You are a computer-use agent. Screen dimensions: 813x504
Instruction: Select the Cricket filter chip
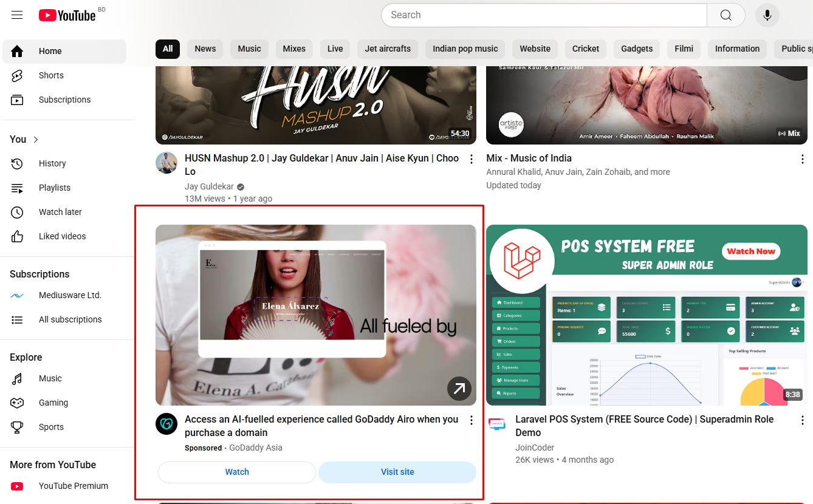coord(586,49)
